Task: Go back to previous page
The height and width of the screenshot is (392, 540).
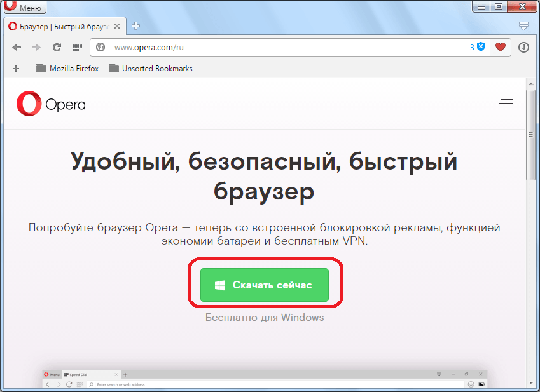Action: click(17, 48)
